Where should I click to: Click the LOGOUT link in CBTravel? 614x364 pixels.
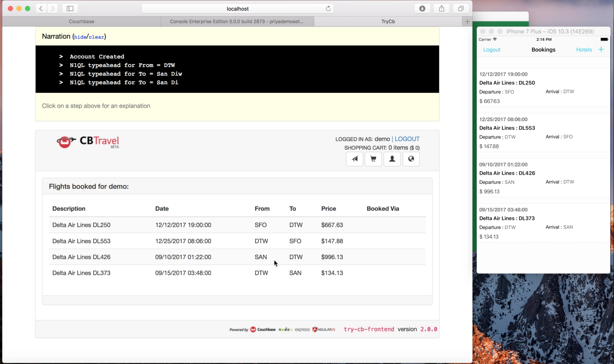coord(407,139)
